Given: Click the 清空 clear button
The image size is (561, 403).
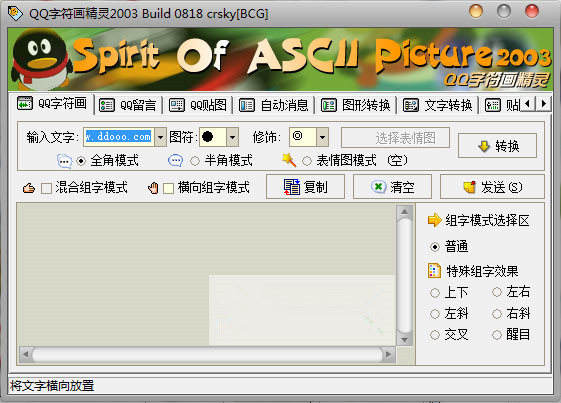Looking at the screenshot, I should 392,187.
